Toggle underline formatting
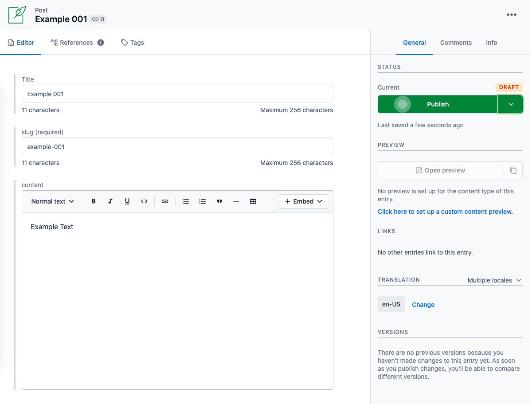This screenshot has width=532, height=404. [127, 201]
